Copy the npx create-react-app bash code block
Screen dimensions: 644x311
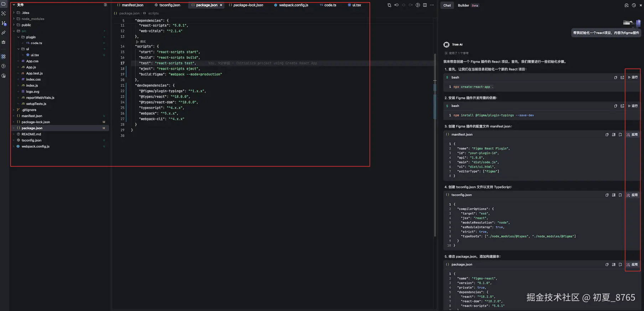(616, 77)
